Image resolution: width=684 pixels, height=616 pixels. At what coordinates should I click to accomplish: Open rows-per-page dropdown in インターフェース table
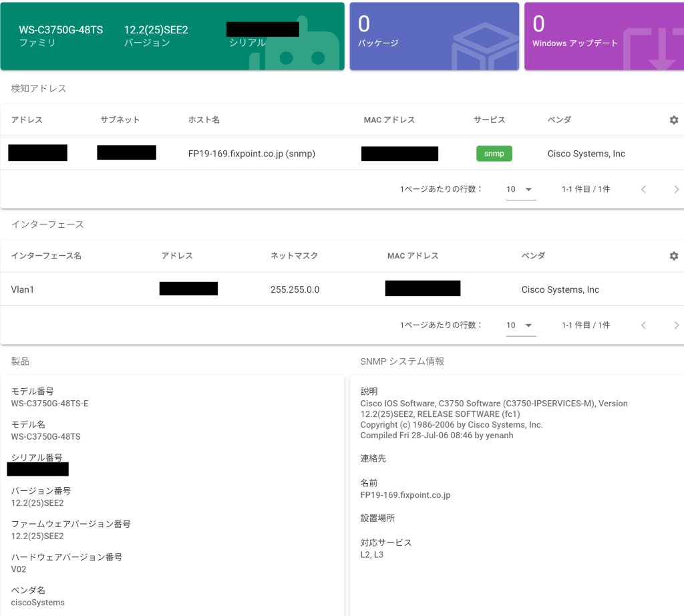(520, 325)
